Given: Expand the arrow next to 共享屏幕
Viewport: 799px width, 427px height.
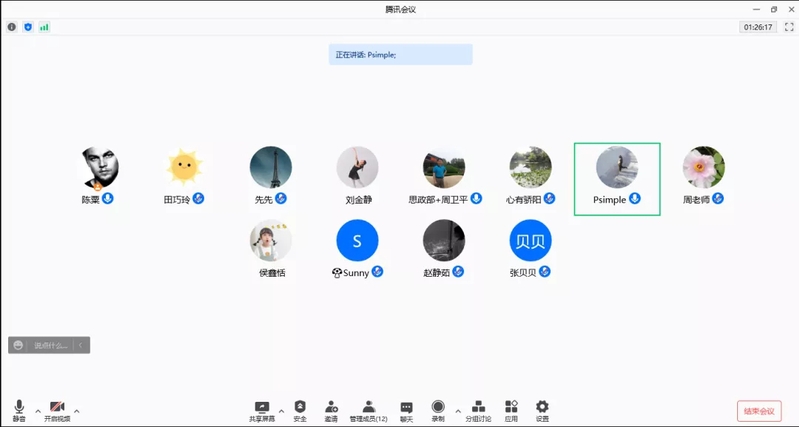Looking at the screenshot, I should 281,411.
